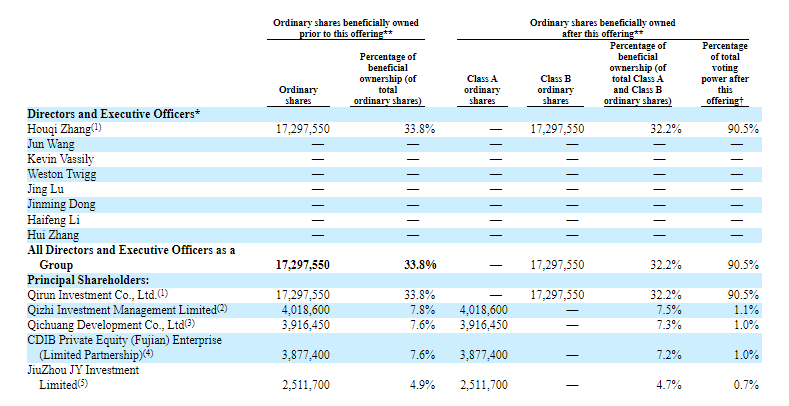
Task: Click CDIB's 3,877,400 shares prior to offering
Action: 306,355
